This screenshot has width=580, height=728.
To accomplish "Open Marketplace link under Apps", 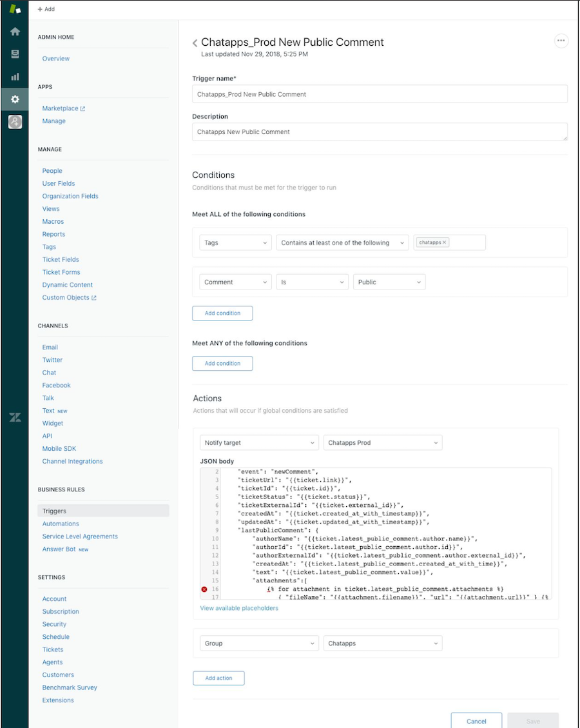I will point(64,108).
